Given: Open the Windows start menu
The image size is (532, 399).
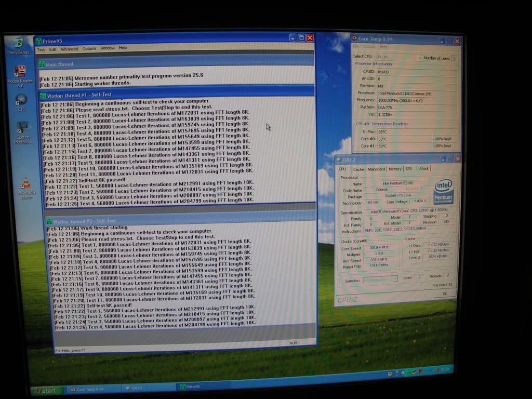Looking at the screenshot, I should click(47, 391).
